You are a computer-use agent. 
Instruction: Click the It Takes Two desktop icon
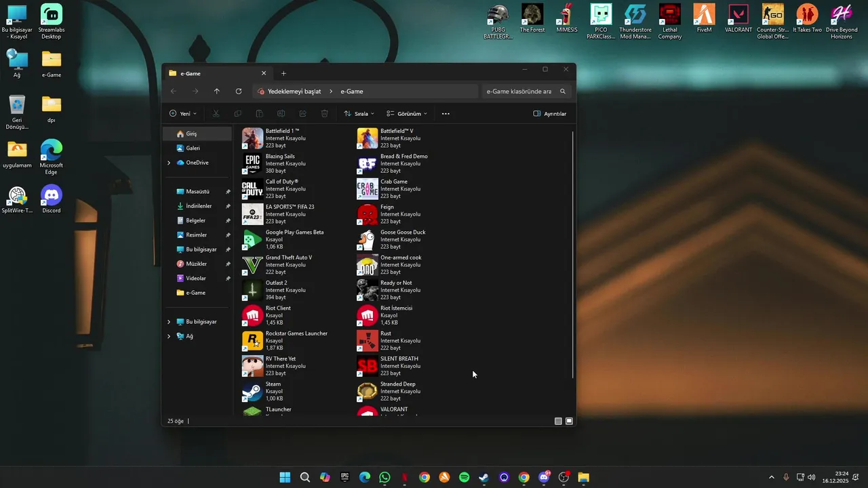[807, 19]
